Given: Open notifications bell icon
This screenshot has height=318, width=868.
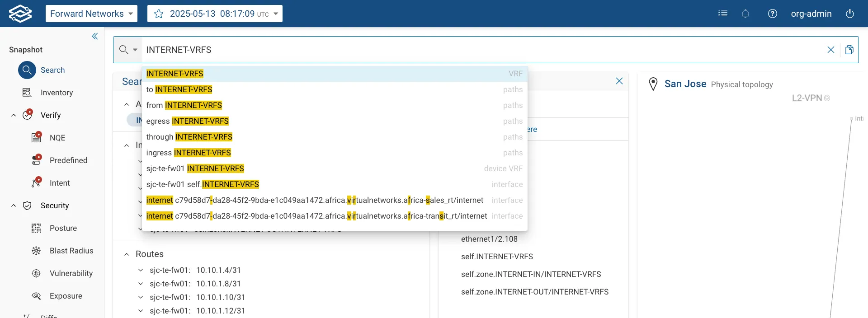Looking at the screenshot, I should click(745, 14).
